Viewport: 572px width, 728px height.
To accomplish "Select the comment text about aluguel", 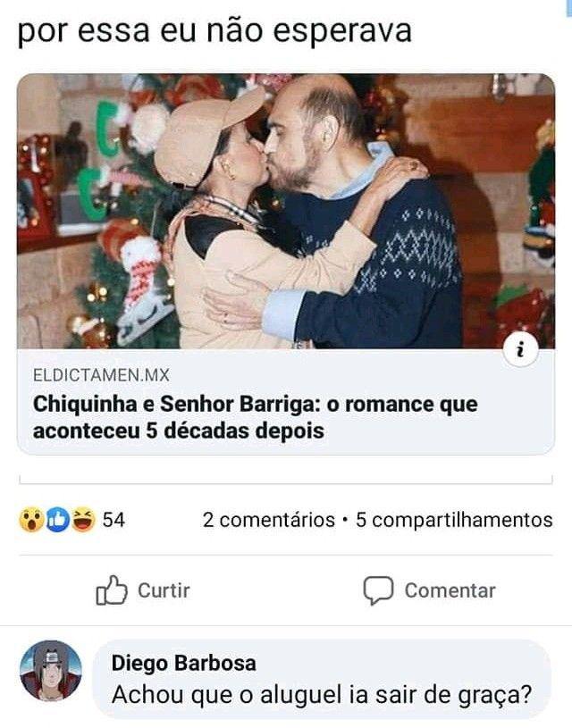I will coord(322,695).
